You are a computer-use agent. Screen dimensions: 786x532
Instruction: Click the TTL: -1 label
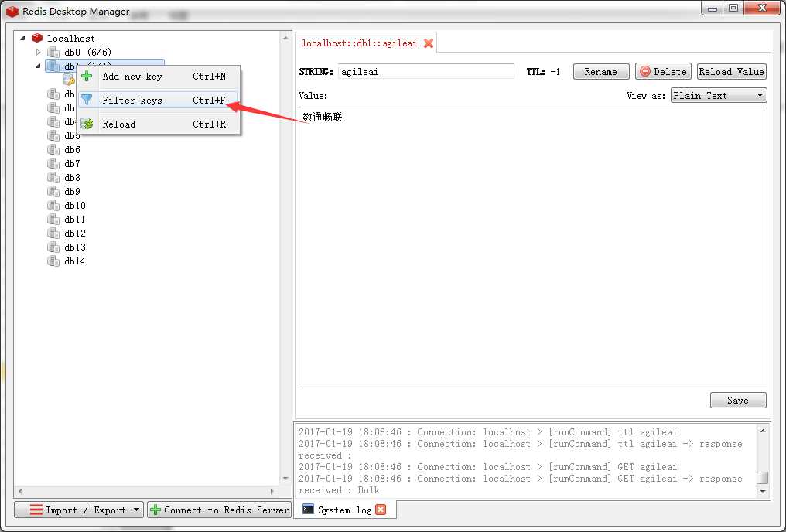(x=543, y=72)
